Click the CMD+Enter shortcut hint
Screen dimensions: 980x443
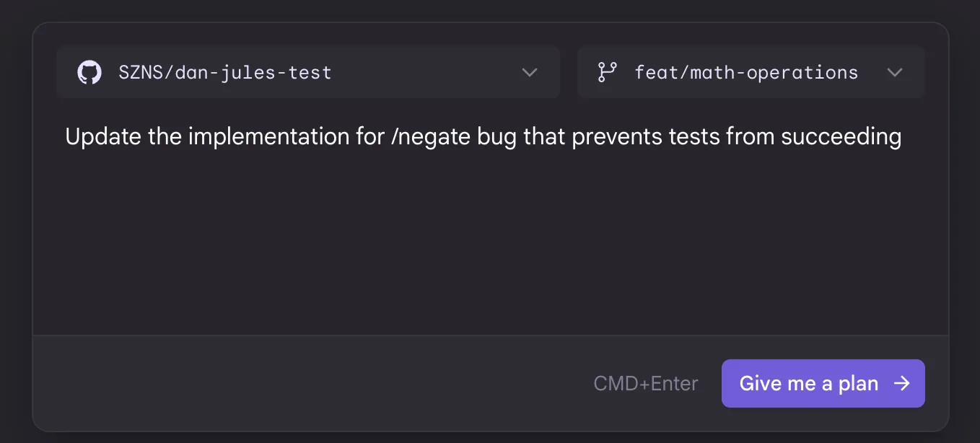coord(646,383)
